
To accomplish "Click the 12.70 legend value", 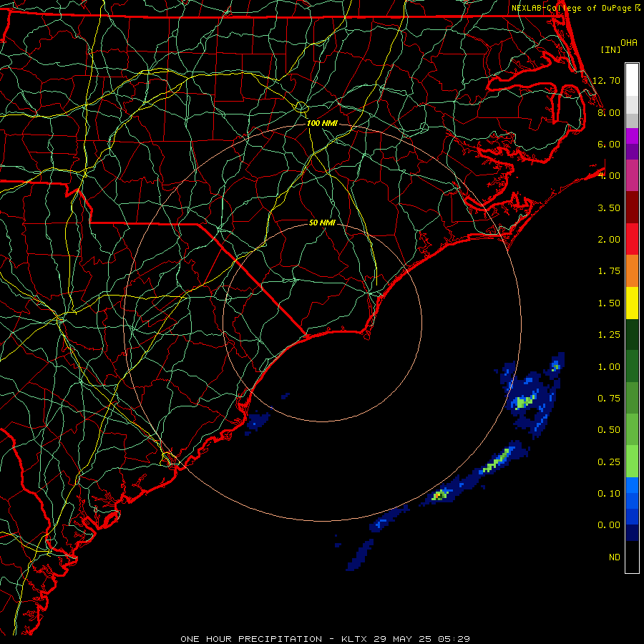I will (x=606, y=80).
